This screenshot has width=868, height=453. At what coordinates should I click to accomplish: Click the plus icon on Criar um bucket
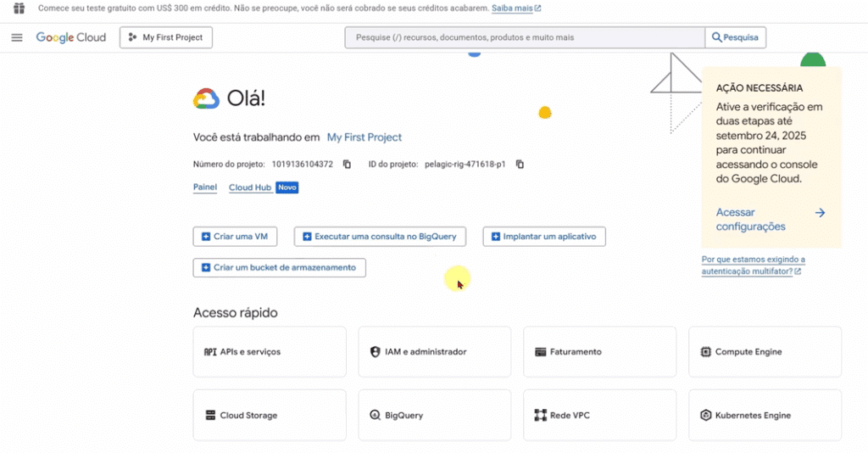[x=206, y=267]
